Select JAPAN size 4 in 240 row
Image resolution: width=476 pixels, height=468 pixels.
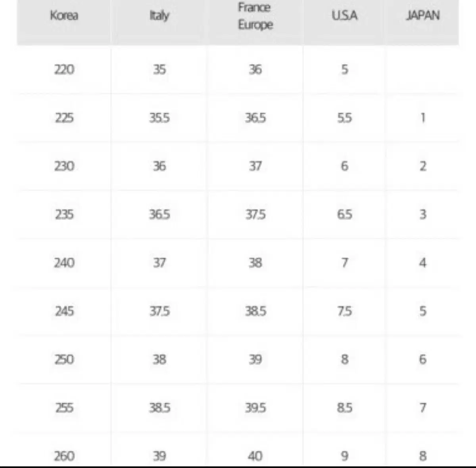point(423,263)
